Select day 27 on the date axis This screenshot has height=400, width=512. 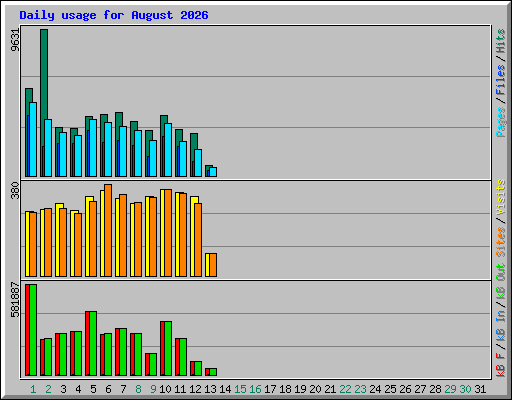coord(420,389)
